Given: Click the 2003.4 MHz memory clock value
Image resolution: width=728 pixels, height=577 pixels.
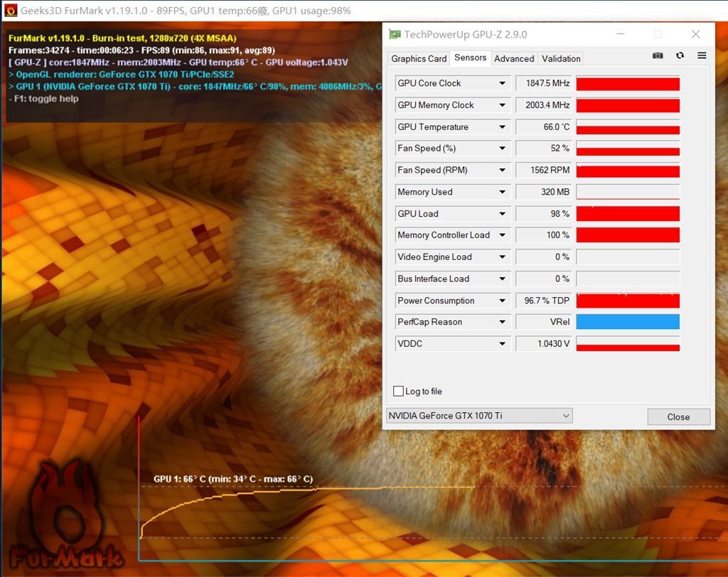Looking at the screenshot, I should 542,105.
